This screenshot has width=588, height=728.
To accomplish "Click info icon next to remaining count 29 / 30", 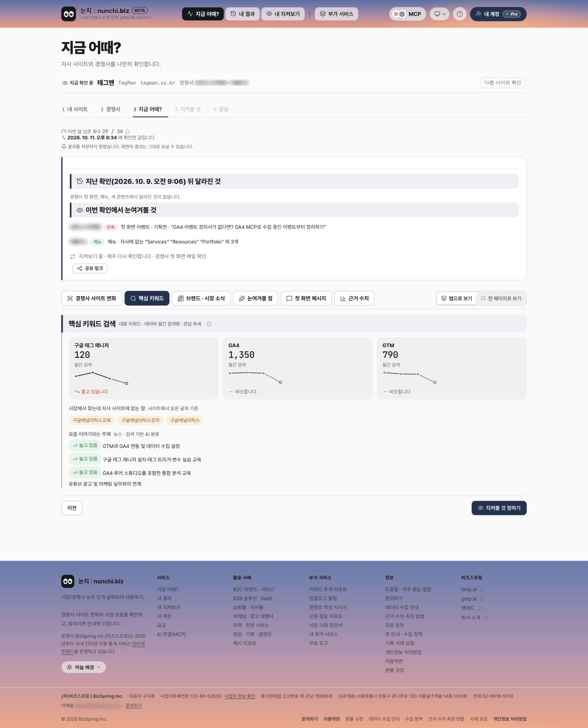I will pyautogui.click(x=127, y=131).
